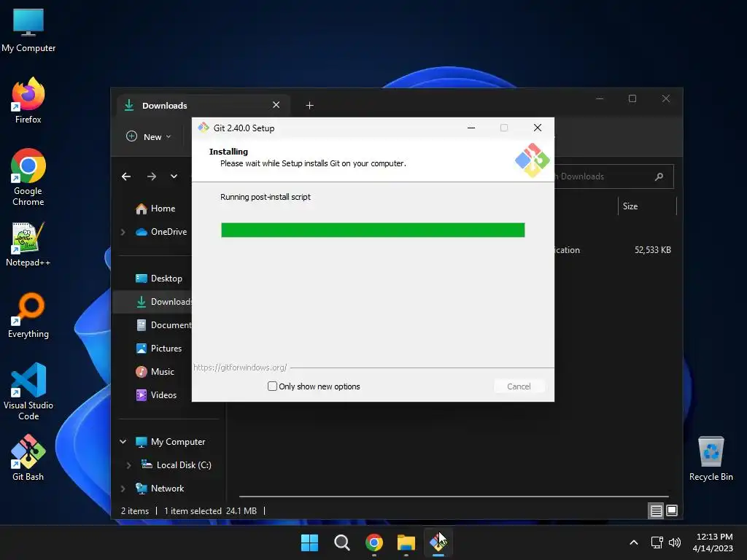Collapse My Computer tree node
Viewport: 747px width, 560px height.
coord(123,442)
